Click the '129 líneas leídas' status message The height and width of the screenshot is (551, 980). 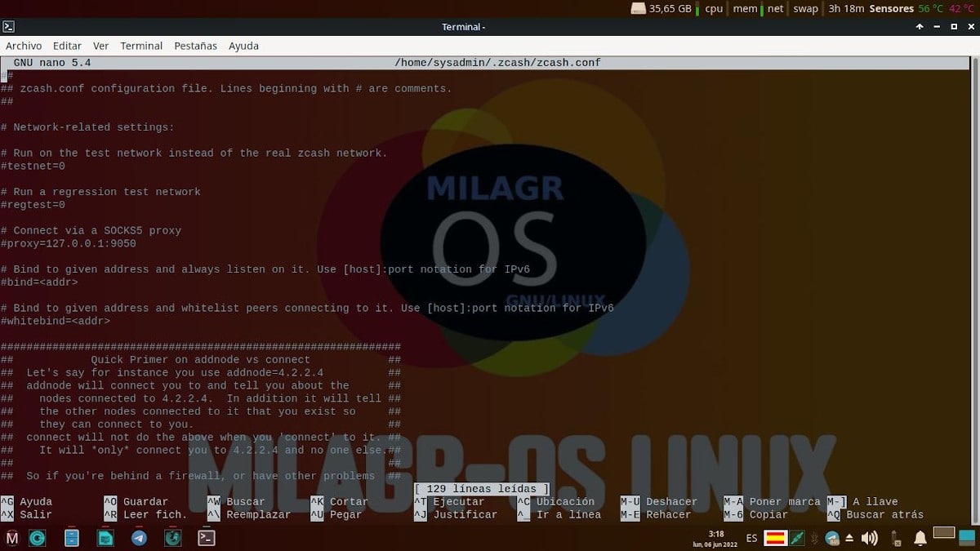[x=482, y=489]
